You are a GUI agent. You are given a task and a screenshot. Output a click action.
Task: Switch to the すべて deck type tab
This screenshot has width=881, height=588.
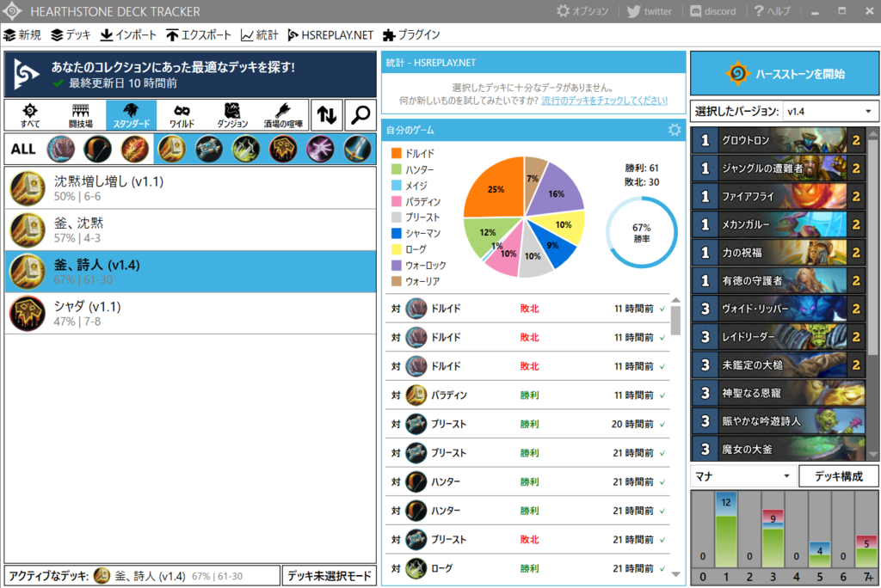30,115
